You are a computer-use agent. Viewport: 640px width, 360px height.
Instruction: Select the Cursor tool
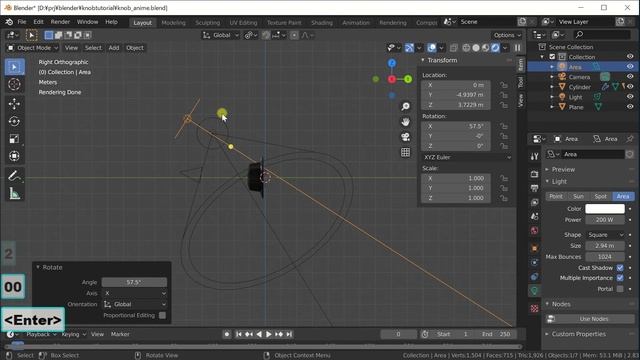pyautogui.click(x=14, y=84)
